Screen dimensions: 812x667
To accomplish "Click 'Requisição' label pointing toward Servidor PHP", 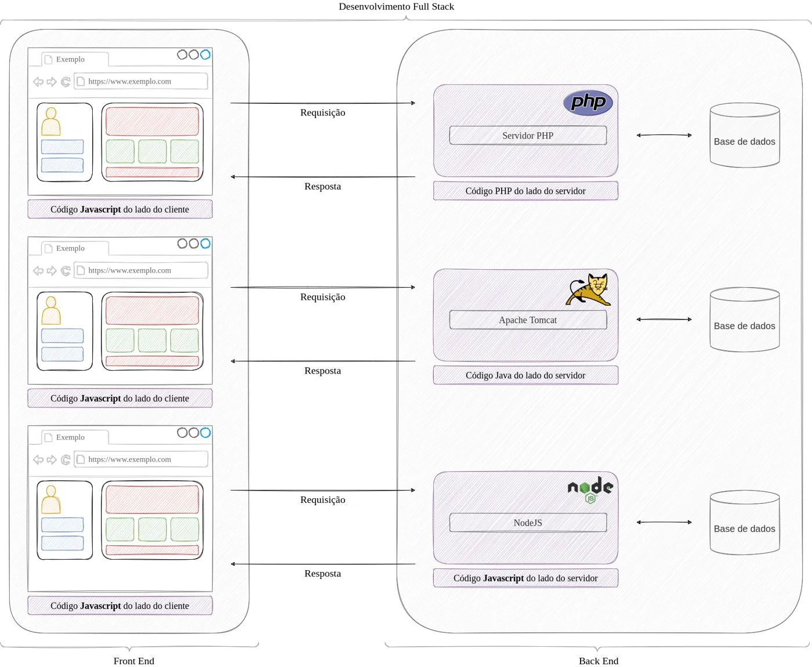I will coord(322,113).
